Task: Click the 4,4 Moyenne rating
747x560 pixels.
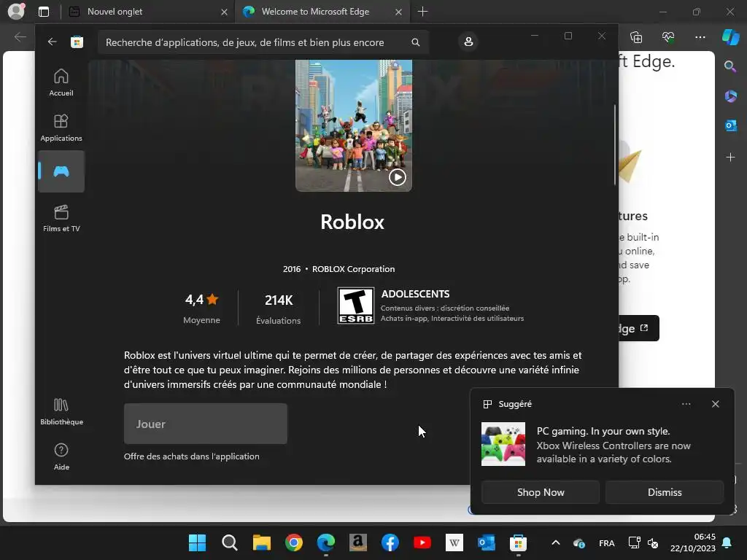Action: (x=201, y=308)
